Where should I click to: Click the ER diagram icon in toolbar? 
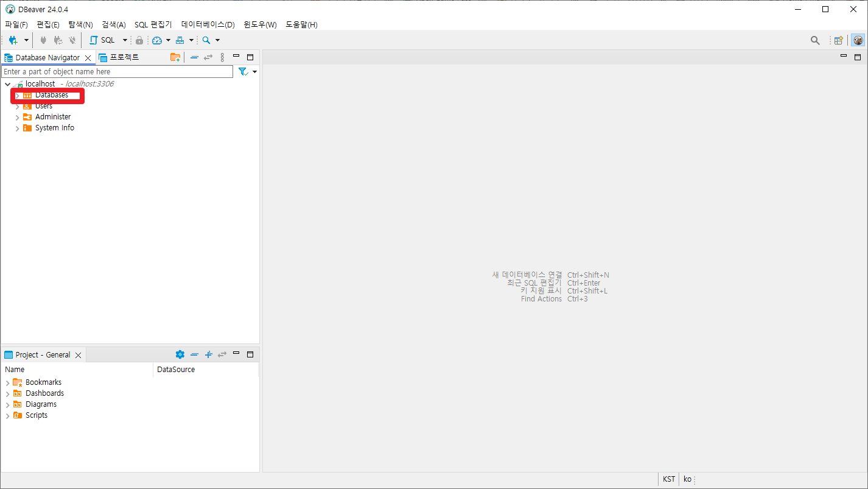(x=180, y=40)
